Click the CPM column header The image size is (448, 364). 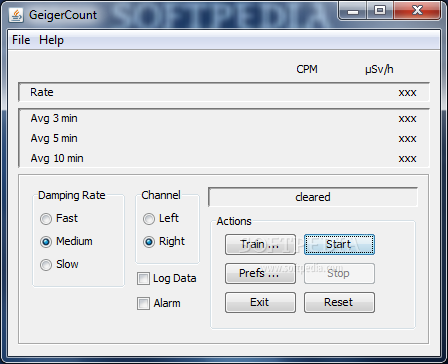(307, 69)
